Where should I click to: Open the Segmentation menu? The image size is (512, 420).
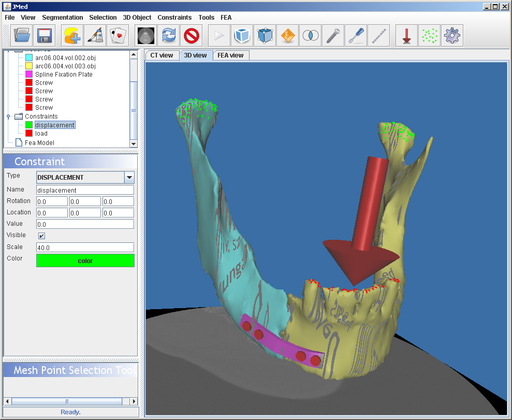pos(62,18)
